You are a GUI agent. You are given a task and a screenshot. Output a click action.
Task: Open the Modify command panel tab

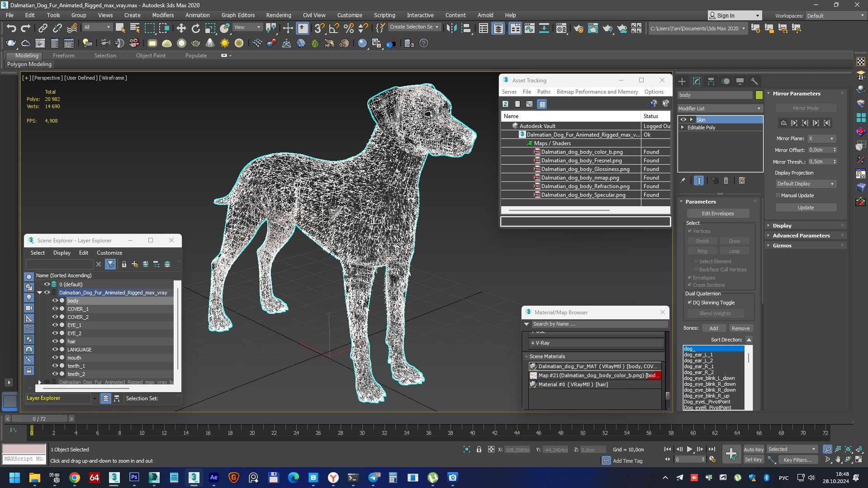(x=697, y=81)
